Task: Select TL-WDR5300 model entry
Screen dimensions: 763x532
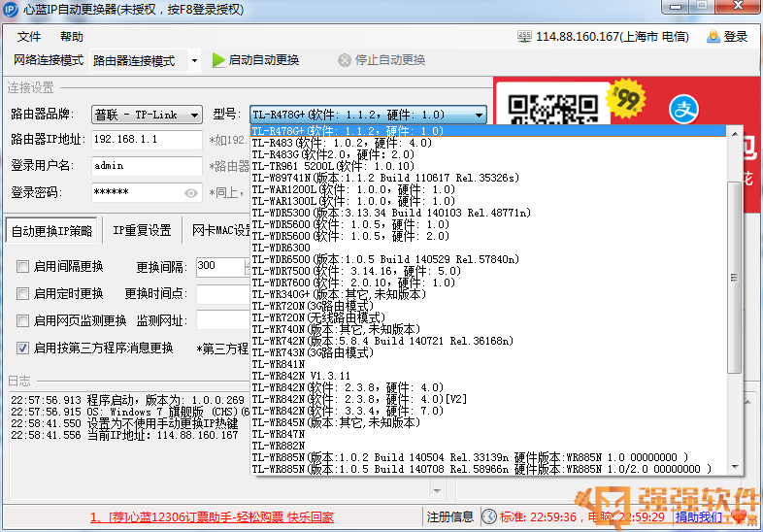Action: tap(488, 213)
